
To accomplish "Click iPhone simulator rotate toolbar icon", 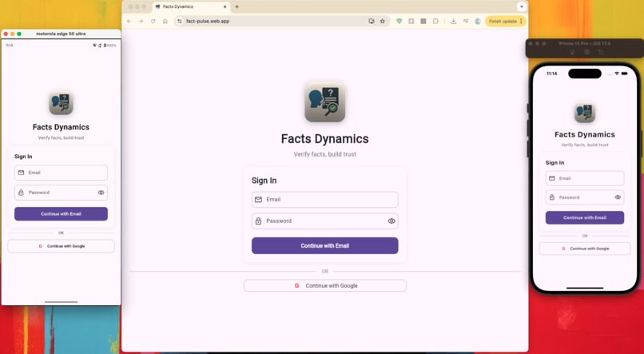I will click(x=601, y=52).
